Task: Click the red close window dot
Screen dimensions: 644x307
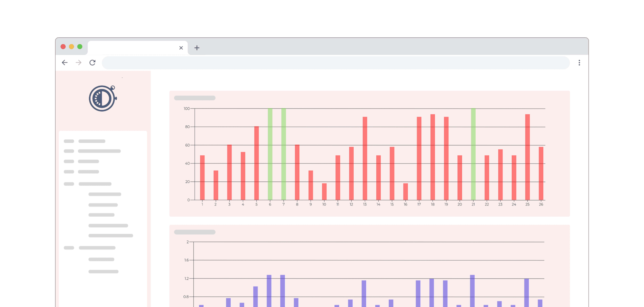Action: pos(63,47)
